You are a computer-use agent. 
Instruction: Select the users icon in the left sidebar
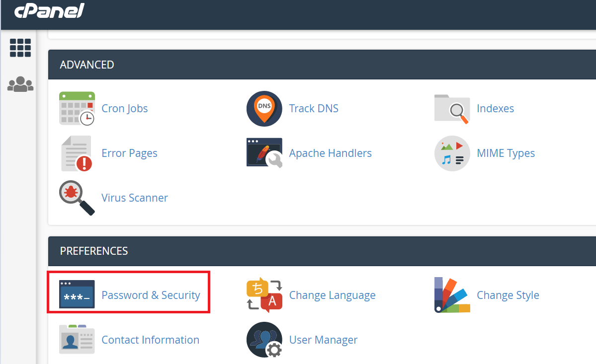click(20, 84)
